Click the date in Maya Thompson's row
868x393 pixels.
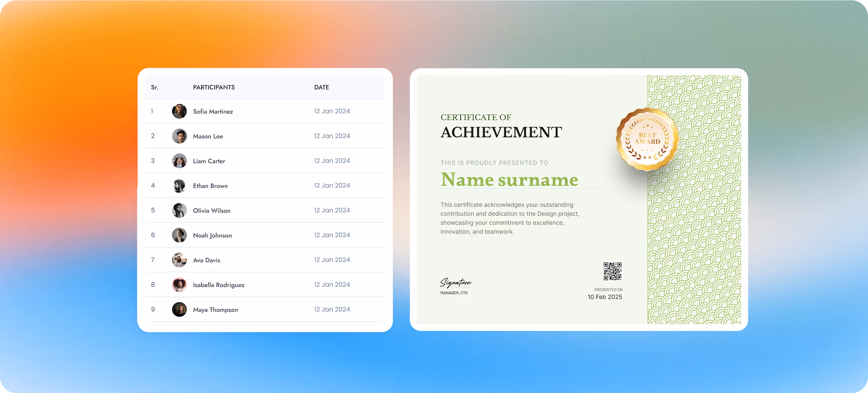pos(332,309)
